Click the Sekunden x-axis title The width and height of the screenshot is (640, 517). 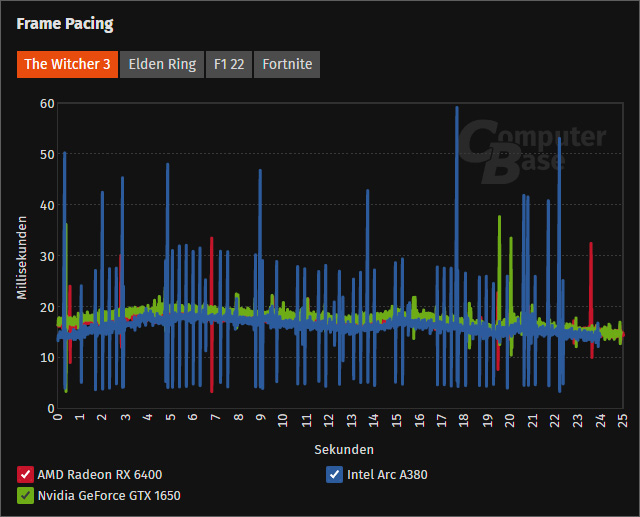(x=343, y=449)
